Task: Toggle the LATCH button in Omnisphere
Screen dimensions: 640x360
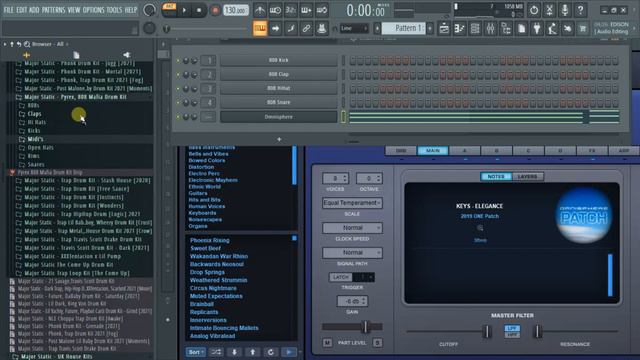Action: click(340, 277)
